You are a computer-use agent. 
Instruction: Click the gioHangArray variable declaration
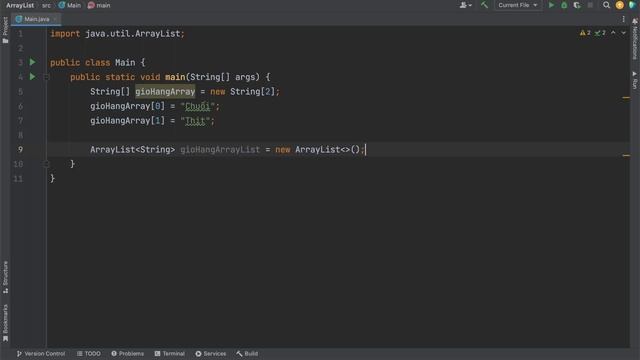[x=165, y=91]
